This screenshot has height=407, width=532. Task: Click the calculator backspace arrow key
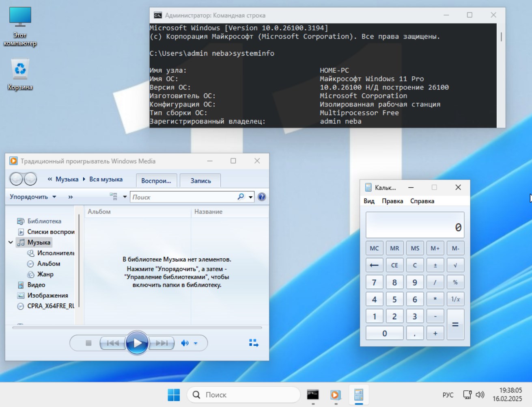(x=374, y=265)
